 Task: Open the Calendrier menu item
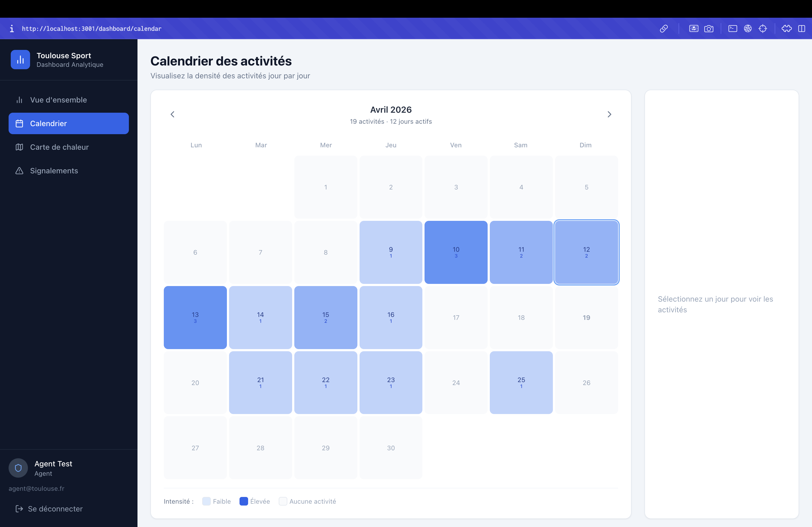(x=68, y=123)
